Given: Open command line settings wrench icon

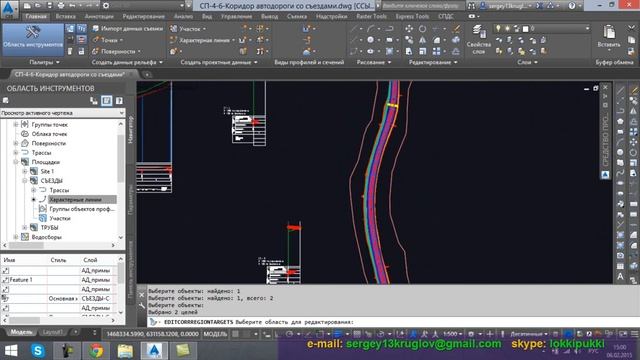Looking at the screenshot, I should (x=142, y=306).
